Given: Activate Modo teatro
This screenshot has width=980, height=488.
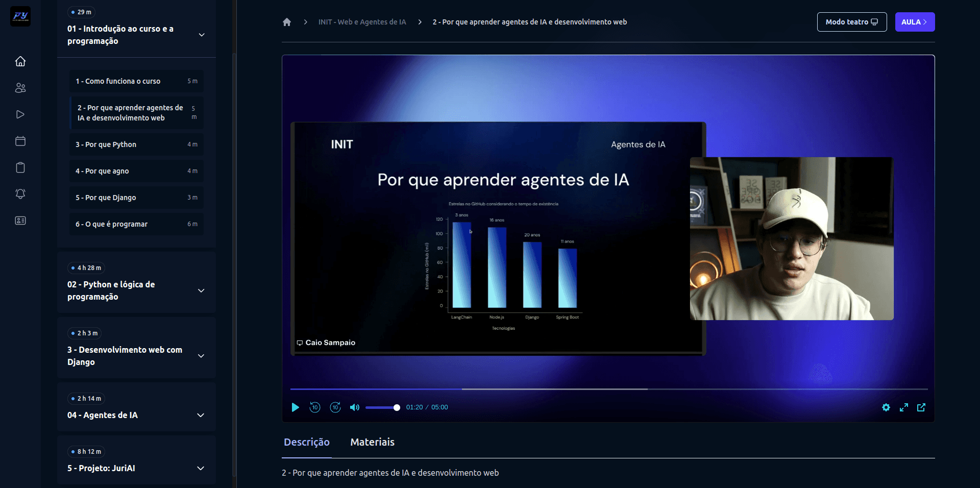Looking at the screenshot, I should click(x=851, y=22).
